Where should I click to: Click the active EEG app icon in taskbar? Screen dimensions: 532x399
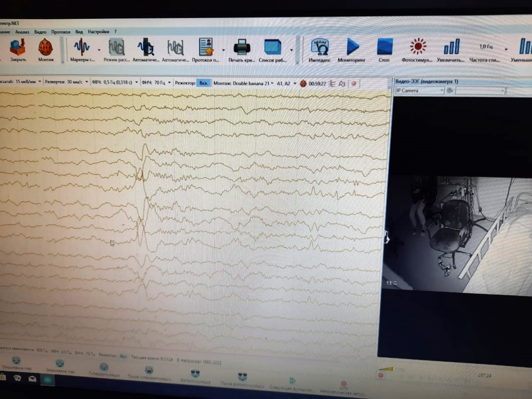pyautogui.click(x=47, y=380)
